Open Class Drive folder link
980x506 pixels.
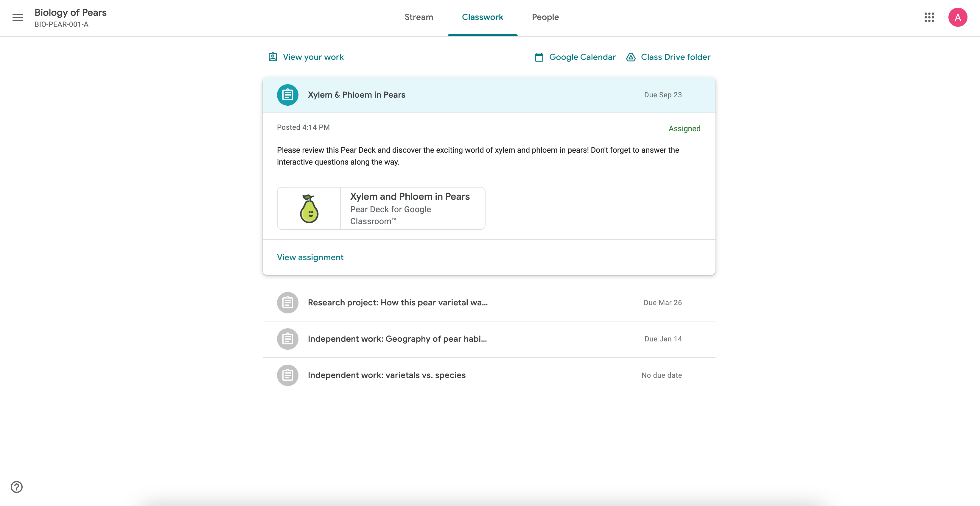pyautogui.click(x=676, y=57)
